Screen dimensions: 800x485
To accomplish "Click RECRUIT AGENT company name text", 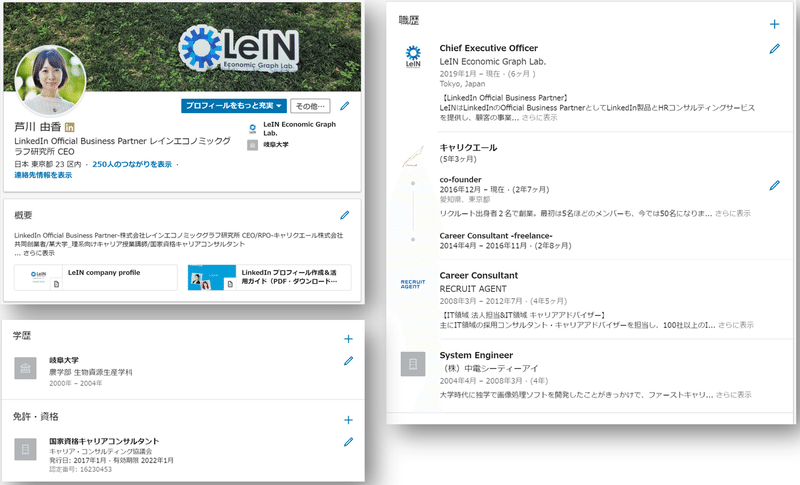I will [473, 289].
